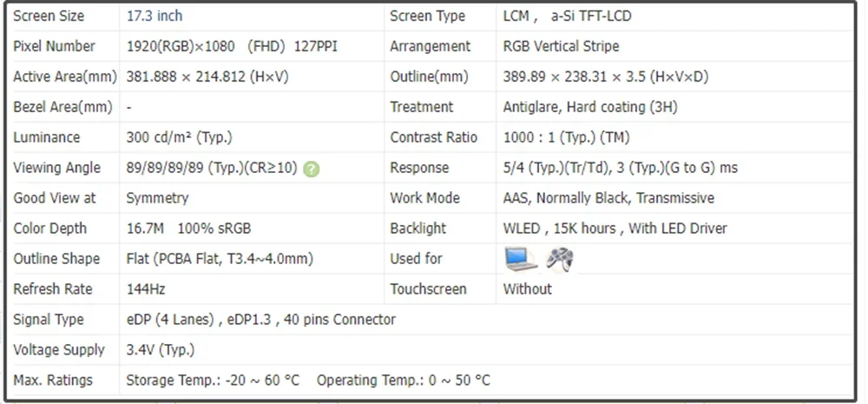
Task: Click the Without value for Touchscreen
Action: (x=527, y=289)
